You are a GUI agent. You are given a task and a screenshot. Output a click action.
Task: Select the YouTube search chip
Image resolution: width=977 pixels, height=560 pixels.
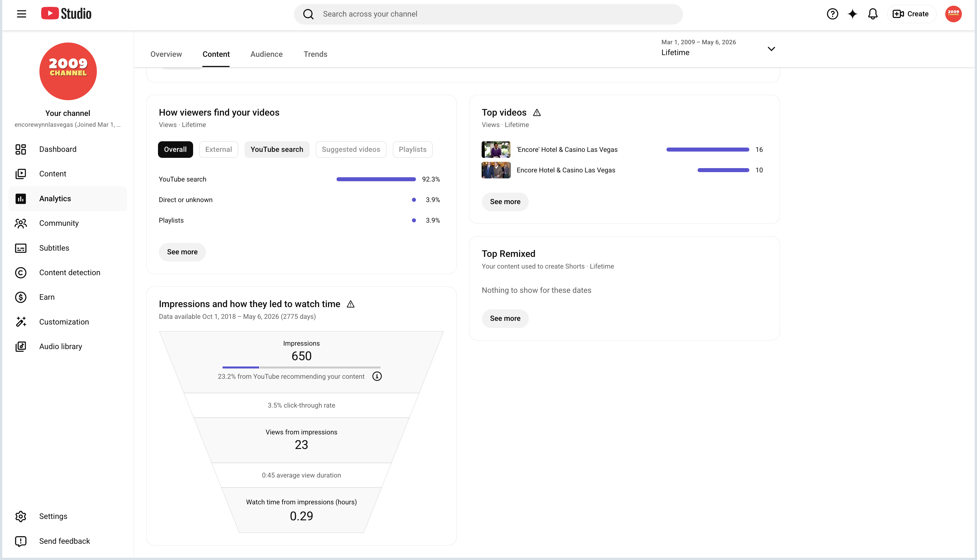tap(277, 150)
